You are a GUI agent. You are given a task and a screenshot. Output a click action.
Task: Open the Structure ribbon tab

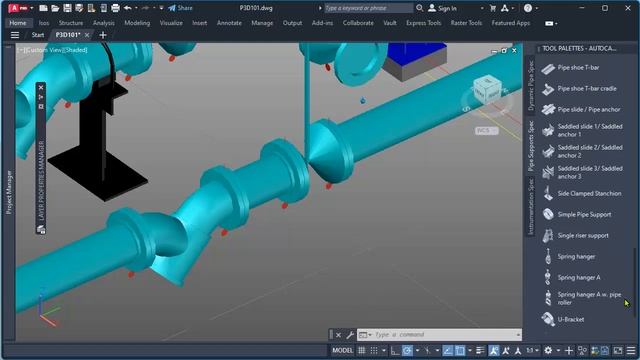pyautogui.click(x=71, y=23)
